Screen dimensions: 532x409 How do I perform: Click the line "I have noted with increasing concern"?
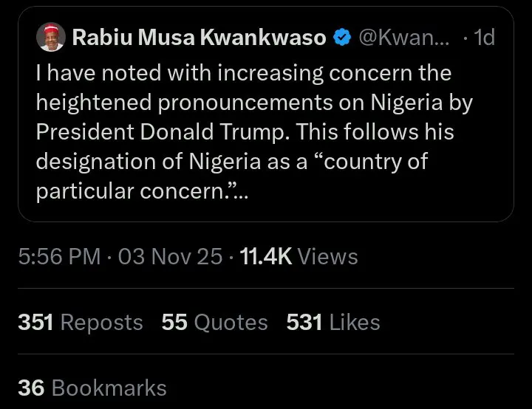(x=244, y=74)
